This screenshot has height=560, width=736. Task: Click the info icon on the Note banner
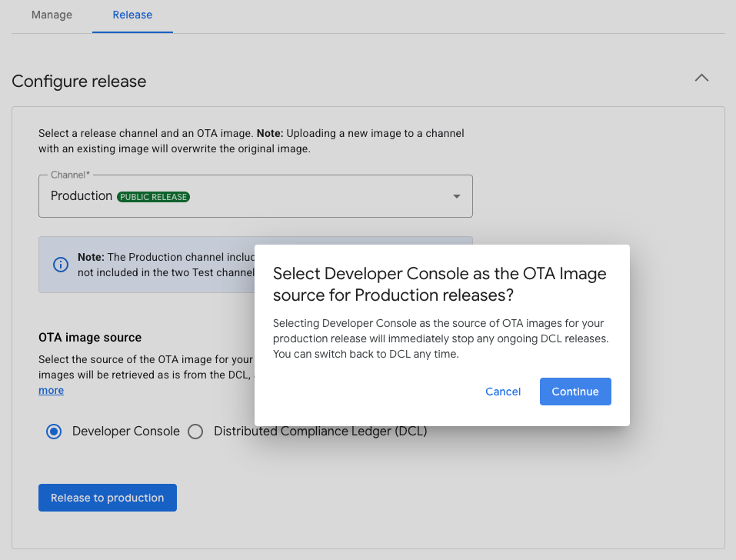[x=60, y=265]
